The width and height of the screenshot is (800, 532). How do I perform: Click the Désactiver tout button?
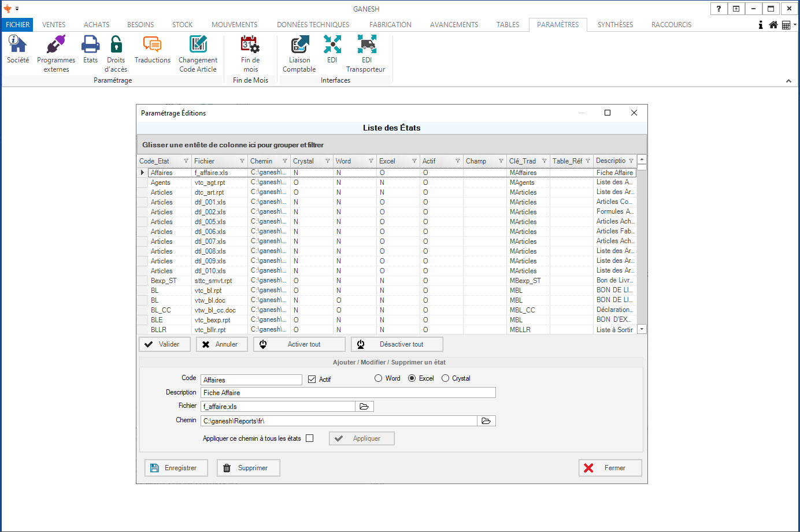tap(397, 344)
